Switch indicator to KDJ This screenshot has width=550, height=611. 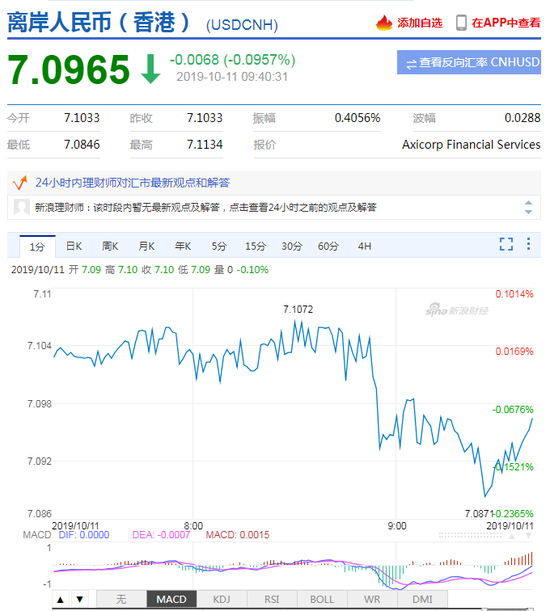[221, 599]
